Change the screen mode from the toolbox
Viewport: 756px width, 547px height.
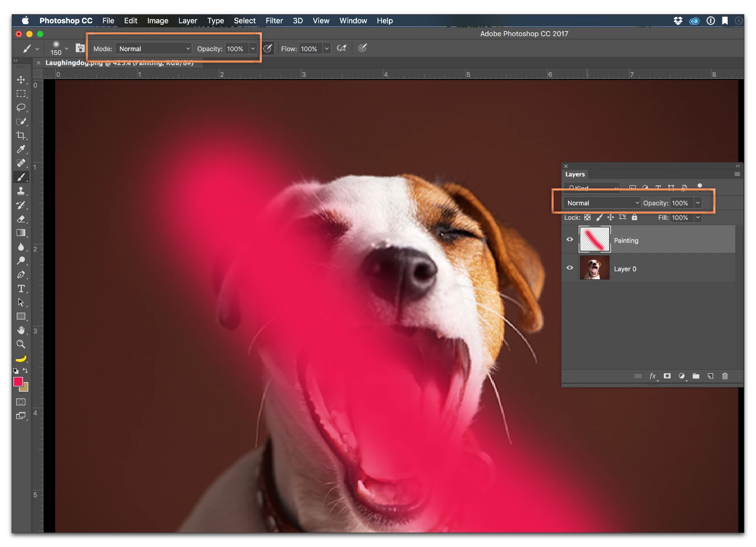tap(21, 416)
